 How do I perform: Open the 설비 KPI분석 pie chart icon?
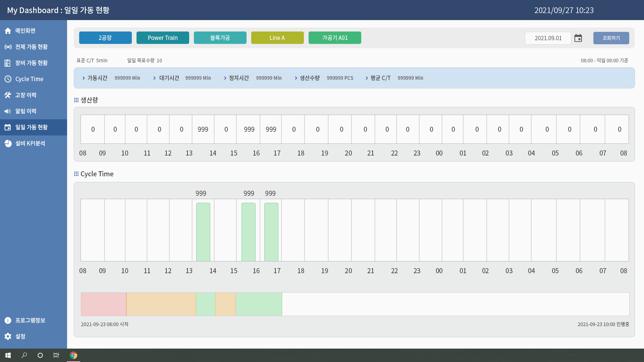click(8, 143)
